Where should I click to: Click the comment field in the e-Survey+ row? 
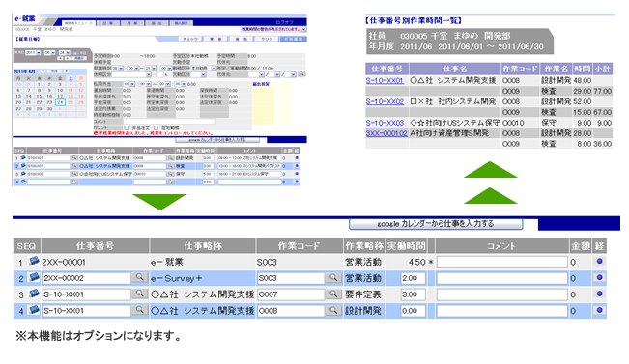click(501, 278)
